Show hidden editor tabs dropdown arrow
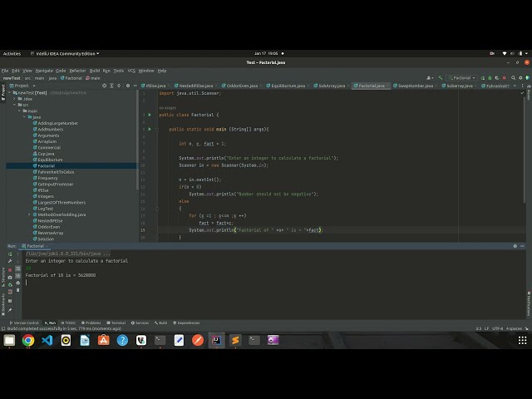The height and width of the screenshot is (399, 532). [515, 86]
